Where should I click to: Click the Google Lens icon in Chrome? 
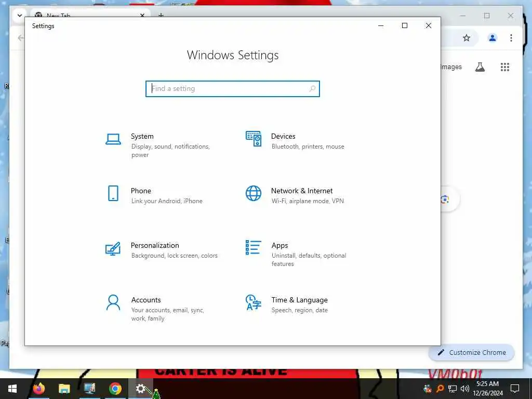(445, 199)
